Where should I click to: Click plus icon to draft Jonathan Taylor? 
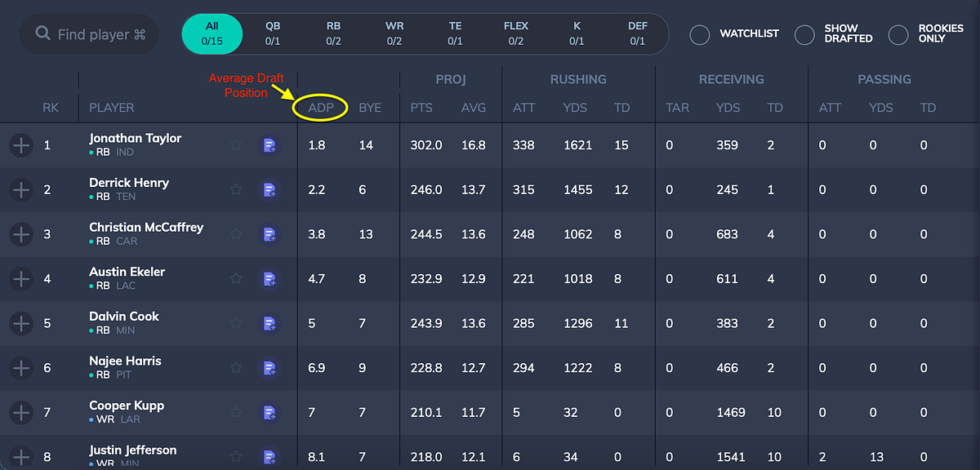pos(20,145)
